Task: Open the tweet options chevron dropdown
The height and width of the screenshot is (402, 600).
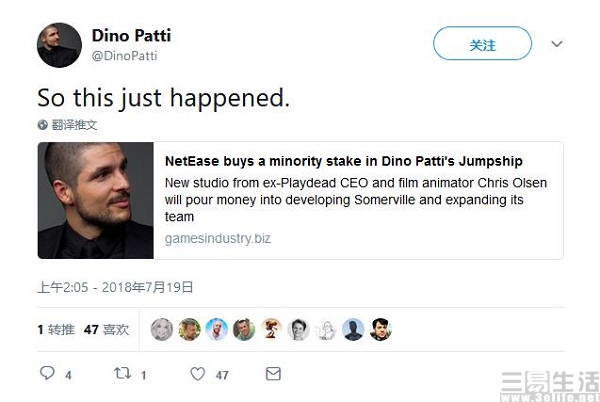Action: click(557, 45)
